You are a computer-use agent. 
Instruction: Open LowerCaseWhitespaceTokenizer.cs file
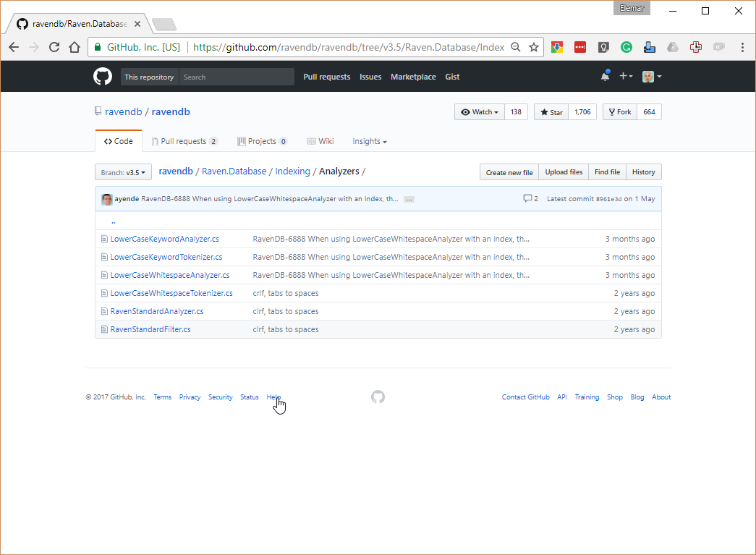171,293
